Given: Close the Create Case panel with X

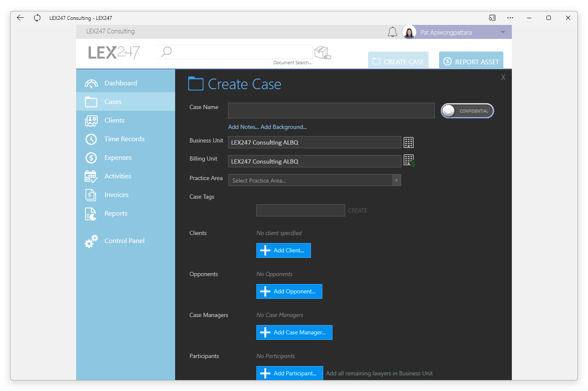Looking at the screenshot, I should [503, 77].
